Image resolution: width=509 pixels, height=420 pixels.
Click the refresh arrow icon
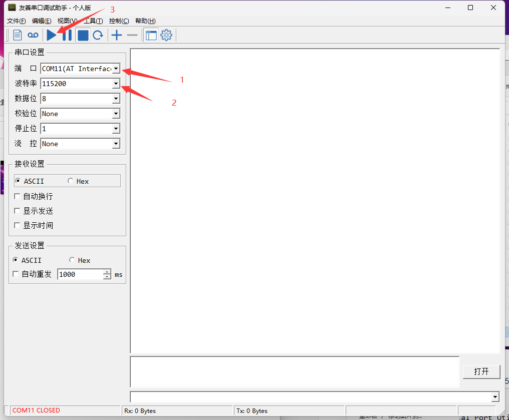click(98, 35)
